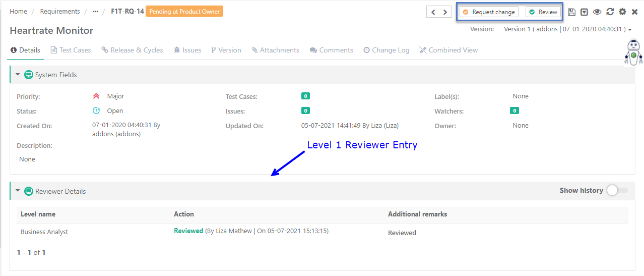Collapse the System Fields section
This screenshot has width=644, height=276.
18,75
